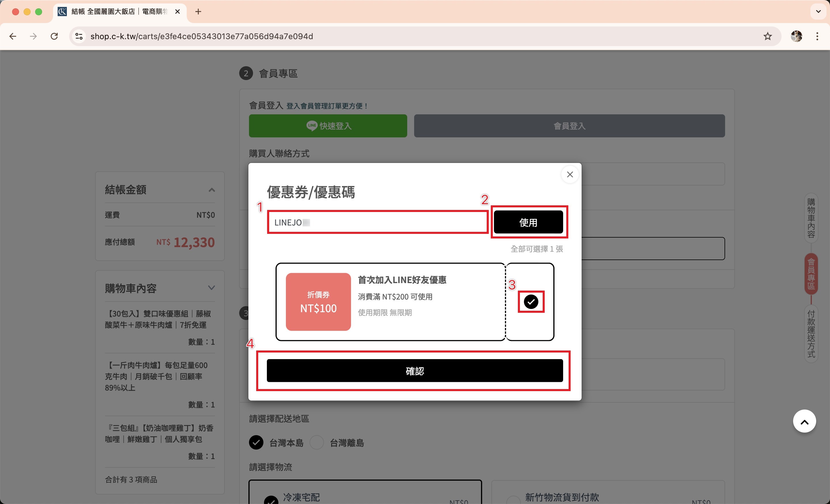Toggle the coupon selection checkmark
This screenshot has width=830, height=504.
pyautogui.click(x=531, y=302)
